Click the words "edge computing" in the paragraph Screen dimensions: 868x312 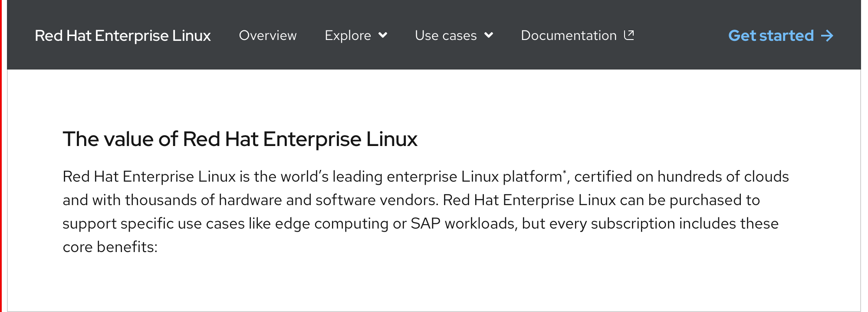[x=332, y=223]
